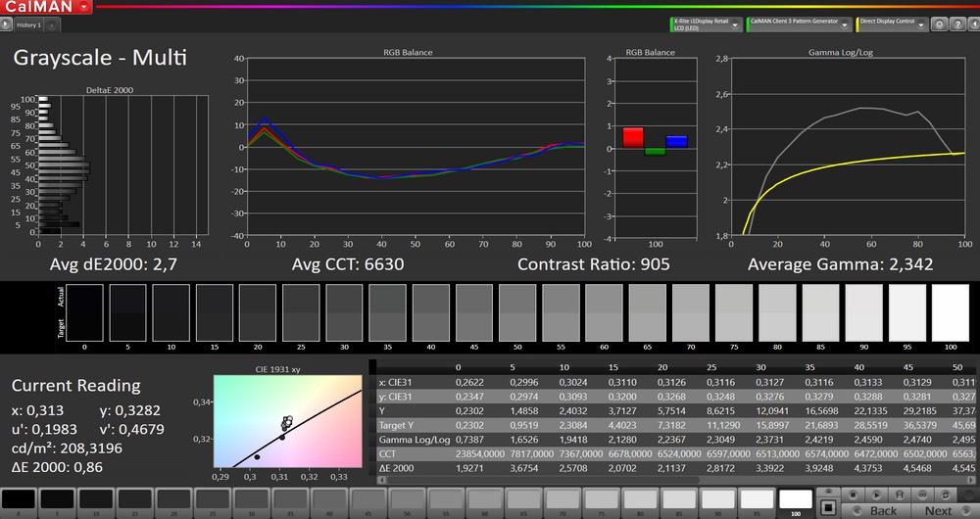Expand the Direct Display Control dropdown
Image resolution: width=980 pixels, height=519 pixels.
point(923,24)
